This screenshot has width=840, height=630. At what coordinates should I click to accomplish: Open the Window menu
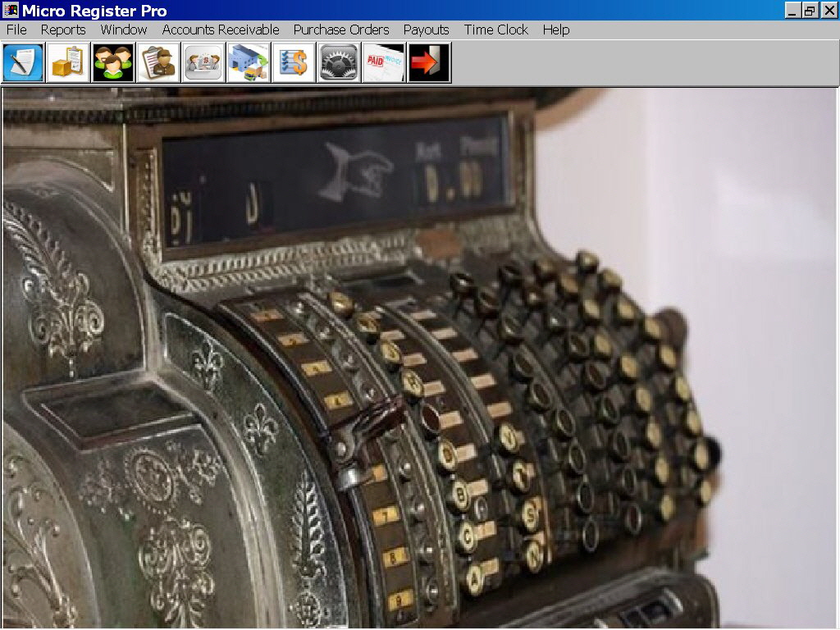[x=124, y=30]
